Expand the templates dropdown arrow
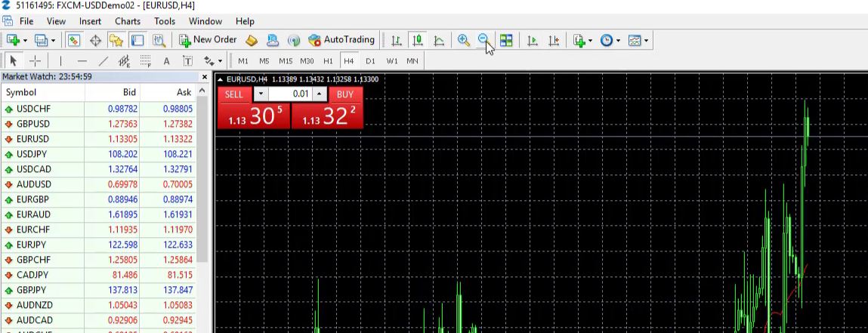 click(646, 40)
